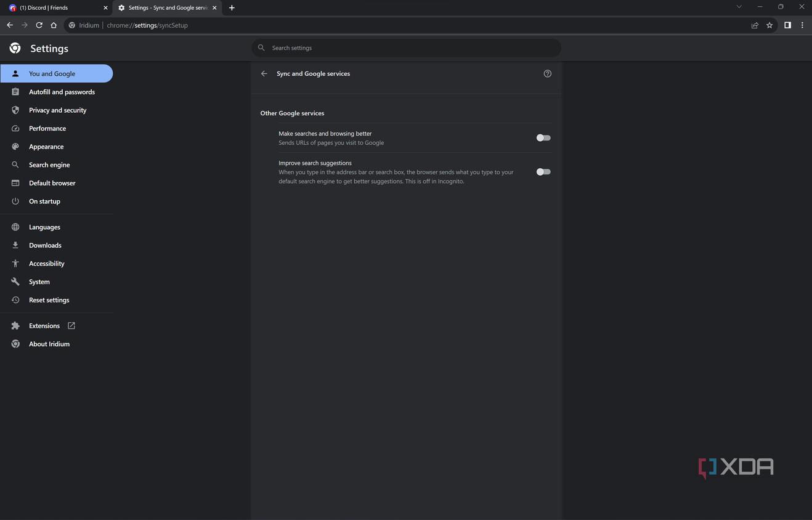The width and height of the screenshot is (812, 520).
Task: Click the Other Google services heading
Action: [292, 113]
